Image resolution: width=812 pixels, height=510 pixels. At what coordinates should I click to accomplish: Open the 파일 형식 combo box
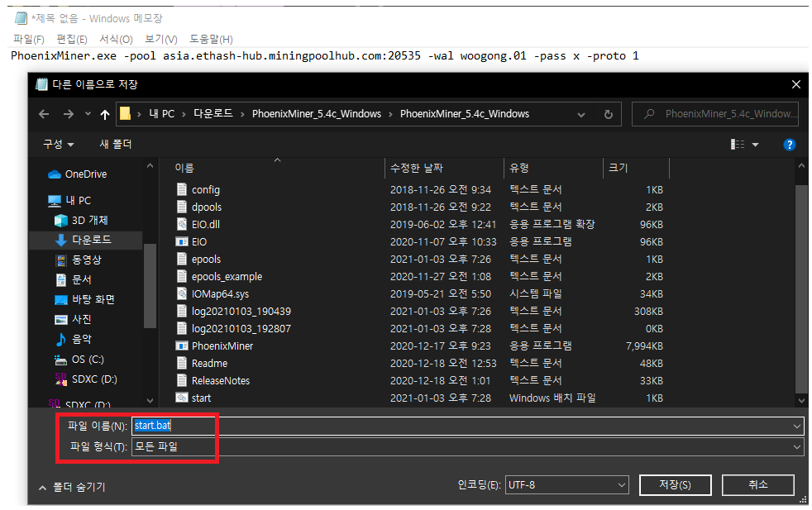click(468, 447)
